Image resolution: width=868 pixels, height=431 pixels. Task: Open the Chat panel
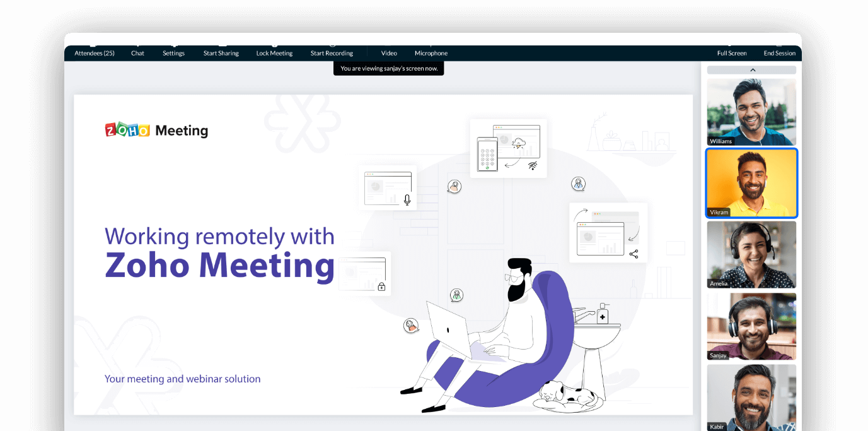(x=137, y=53)
